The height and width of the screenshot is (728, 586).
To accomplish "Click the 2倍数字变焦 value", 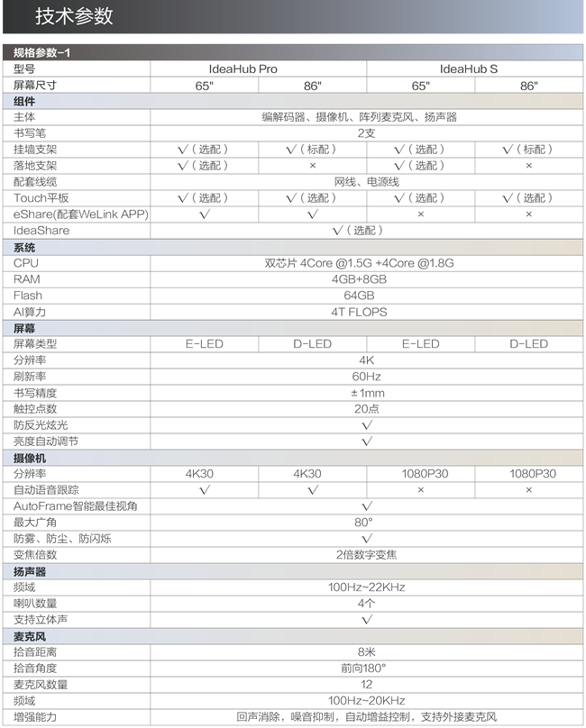I will (x=367, y=555).
